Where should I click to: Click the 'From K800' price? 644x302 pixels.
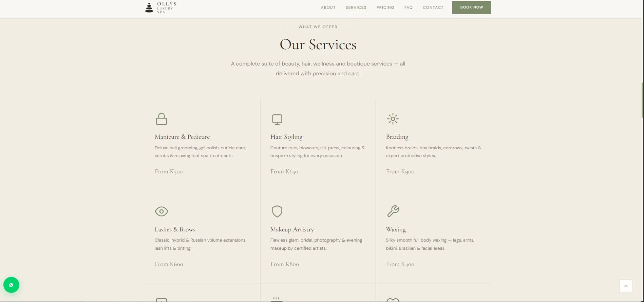click(285, 264)
